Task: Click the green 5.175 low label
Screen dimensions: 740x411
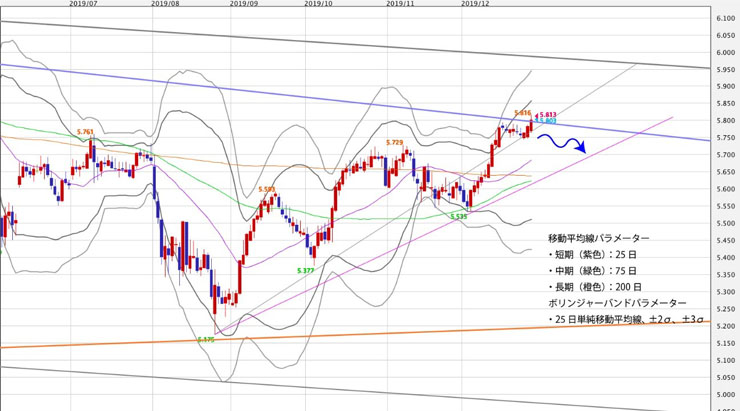Action: (x=205, y=339)
